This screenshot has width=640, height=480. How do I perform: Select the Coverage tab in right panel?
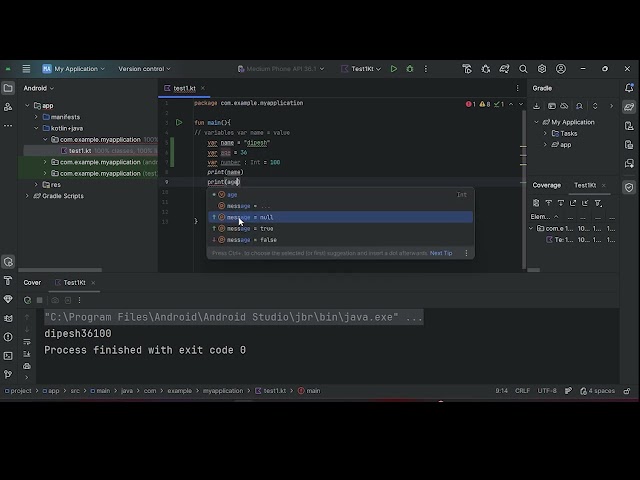[547, 185]
